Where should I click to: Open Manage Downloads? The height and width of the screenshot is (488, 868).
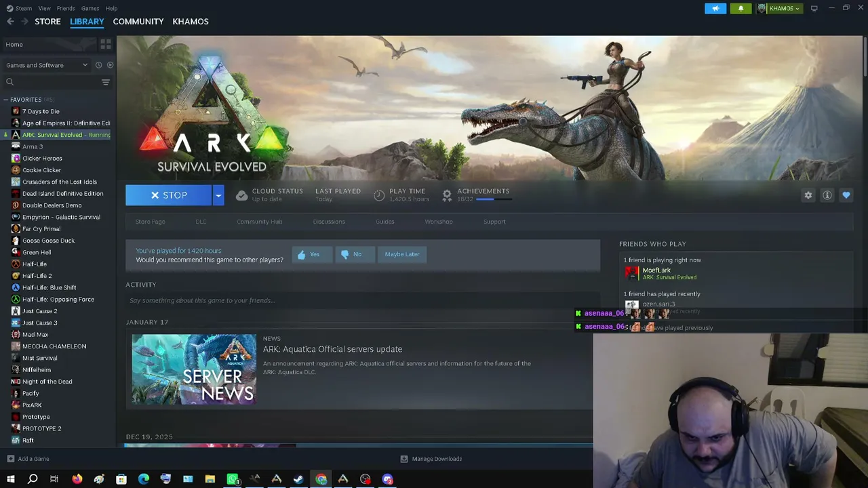point(431,459)
